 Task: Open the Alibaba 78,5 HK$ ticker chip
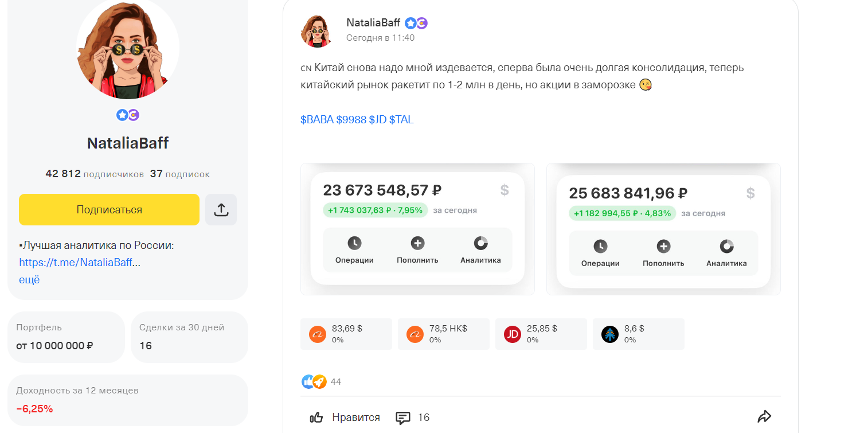pyautogui.click(x=444, y=334)
